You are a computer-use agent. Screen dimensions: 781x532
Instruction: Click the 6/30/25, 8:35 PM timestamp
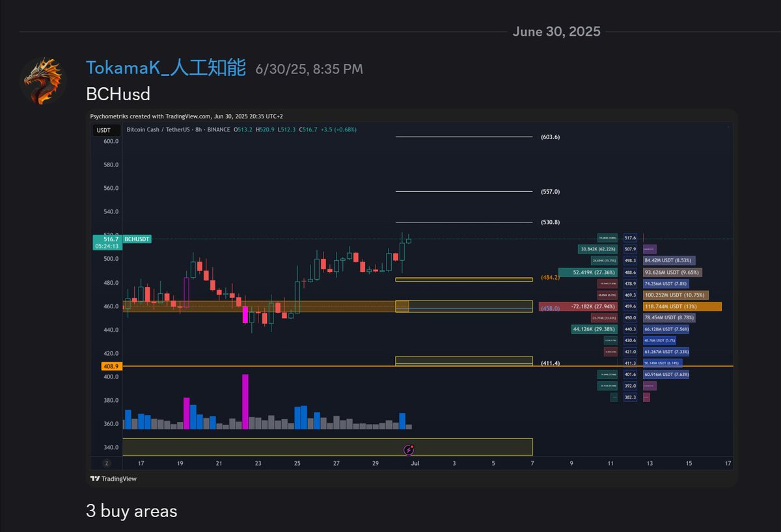309,69
